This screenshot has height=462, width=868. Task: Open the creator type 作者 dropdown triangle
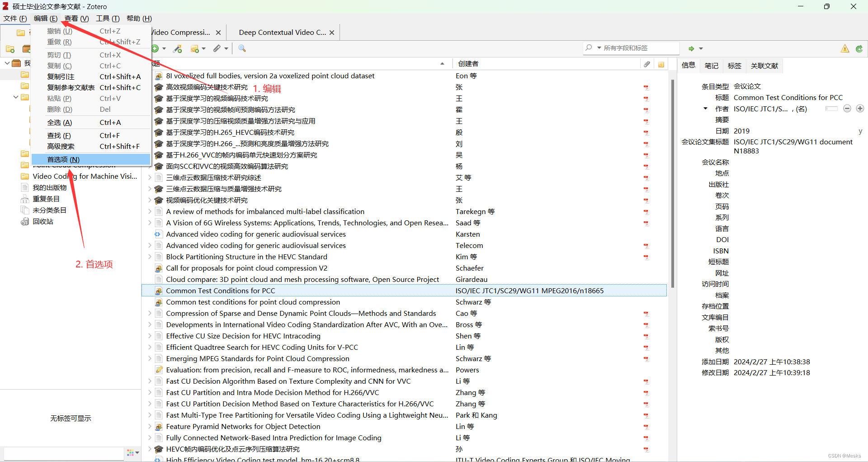[705, 109]
